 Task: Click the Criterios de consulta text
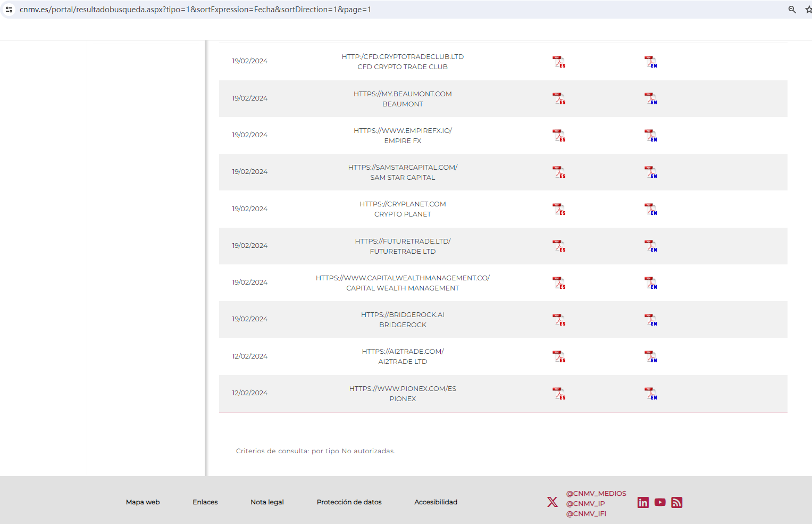point(315,451)
